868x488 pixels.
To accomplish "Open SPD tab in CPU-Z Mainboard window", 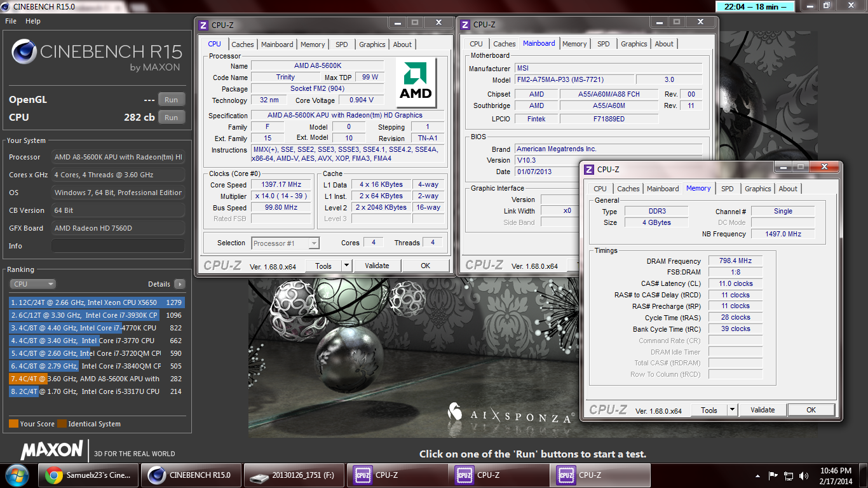I will click(604, 44).
